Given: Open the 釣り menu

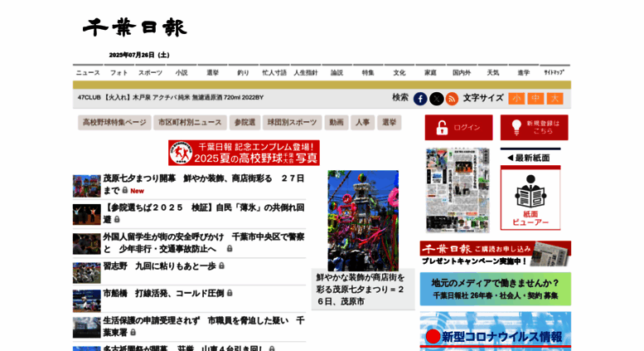Looking at the screenshot, I should (243, 72).
